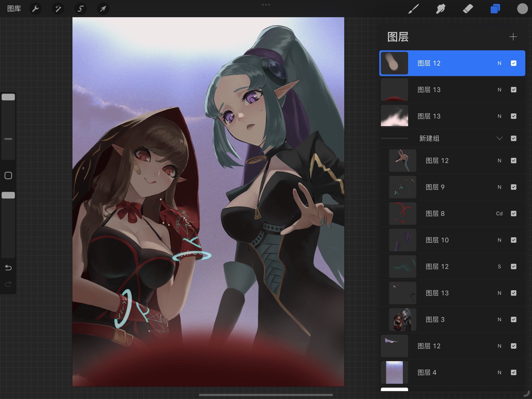
Task: Select the 图层 8 layer name
Action: point(435,213)
